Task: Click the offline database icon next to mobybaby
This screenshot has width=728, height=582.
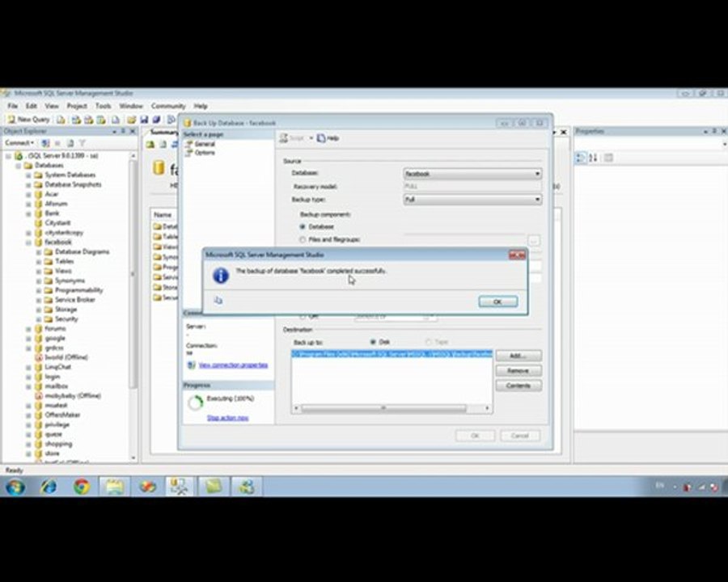Action: coord(39,396)
